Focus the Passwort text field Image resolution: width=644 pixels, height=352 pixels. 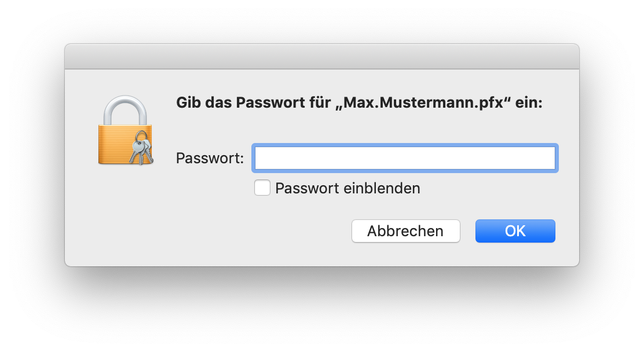(x=405, y=158)
